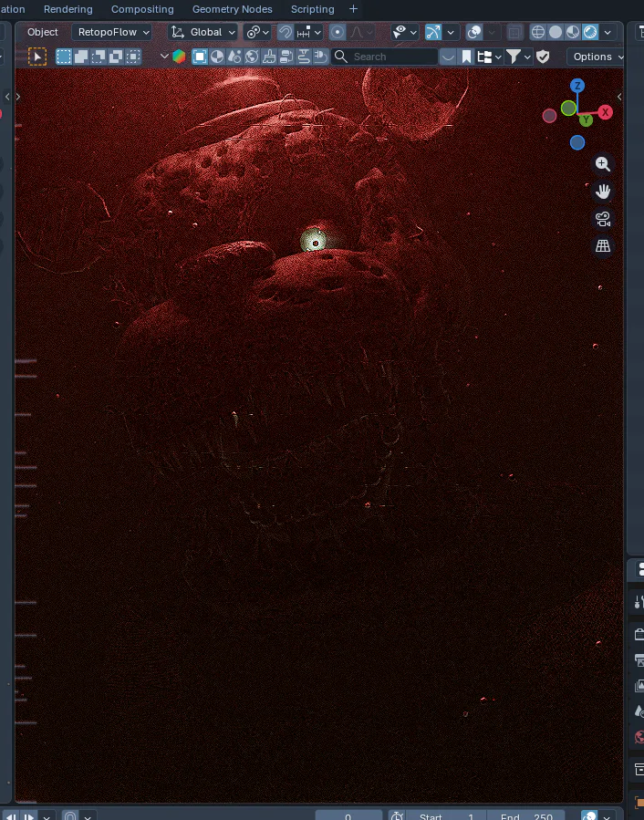Click the zoom magnifier viewport button
Screen dimensions: 644x820
603,164
